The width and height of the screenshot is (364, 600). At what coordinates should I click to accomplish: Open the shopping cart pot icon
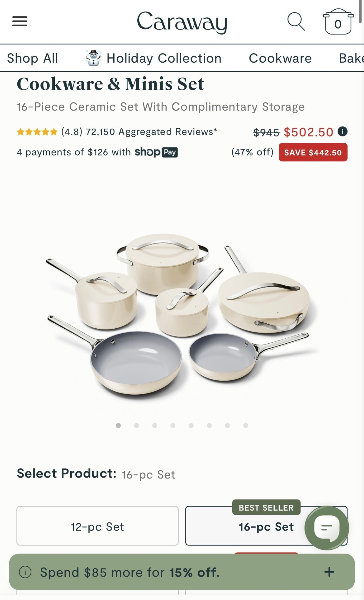tap(338, 22)
